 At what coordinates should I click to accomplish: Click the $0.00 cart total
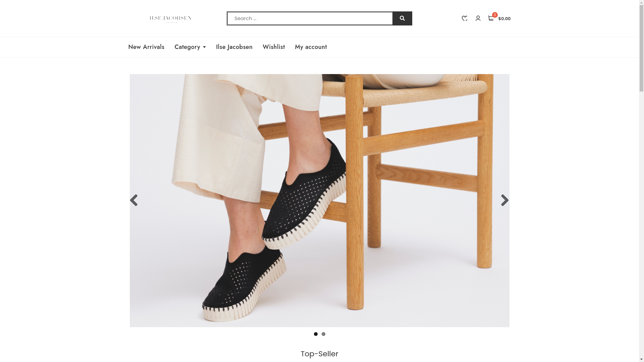coord(504,19)
